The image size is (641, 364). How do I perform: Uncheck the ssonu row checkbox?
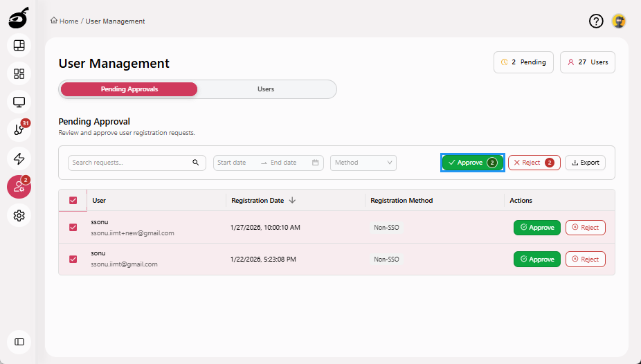click(73, 227)
